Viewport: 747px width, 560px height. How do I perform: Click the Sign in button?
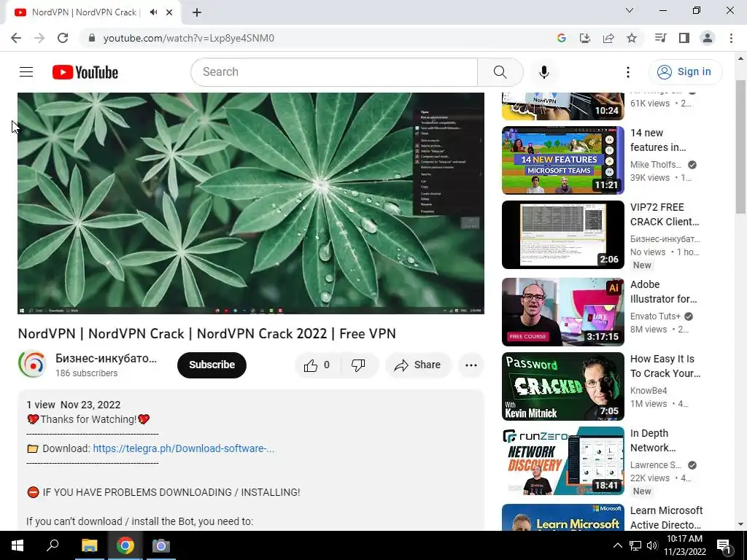(x=686, y=72)
